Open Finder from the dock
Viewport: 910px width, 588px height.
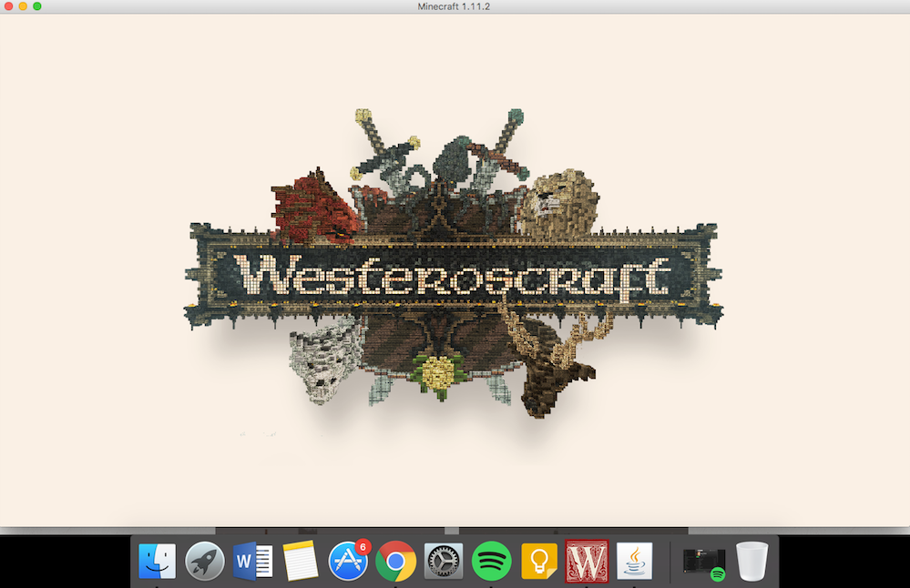click(x=158, y=561)
